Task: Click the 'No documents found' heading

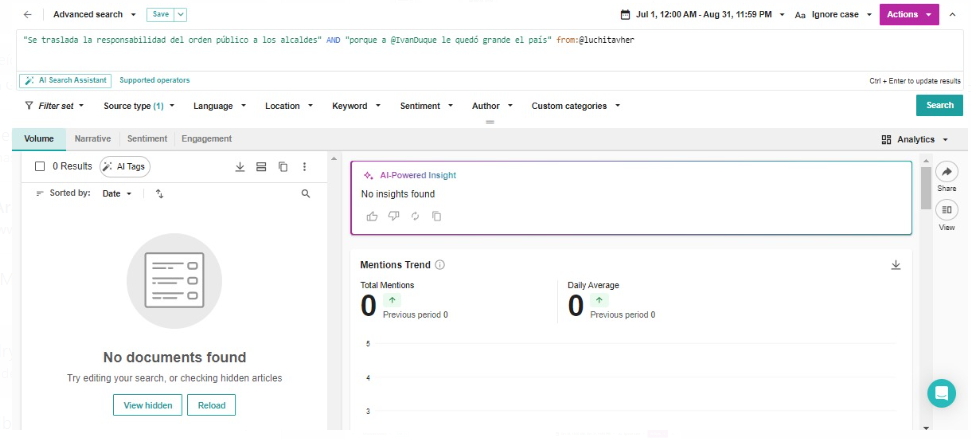Action: 175,357
